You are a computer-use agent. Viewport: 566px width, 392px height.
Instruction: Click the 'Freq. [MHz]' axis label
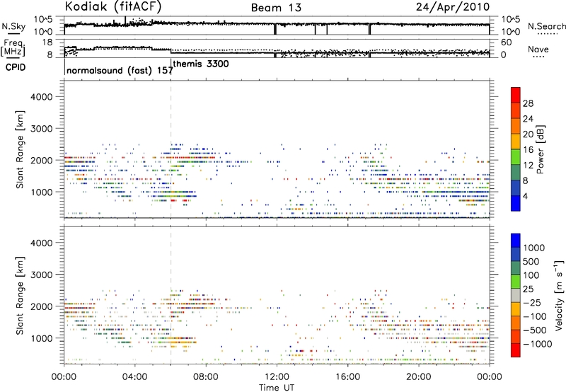(x=13, y=47)
